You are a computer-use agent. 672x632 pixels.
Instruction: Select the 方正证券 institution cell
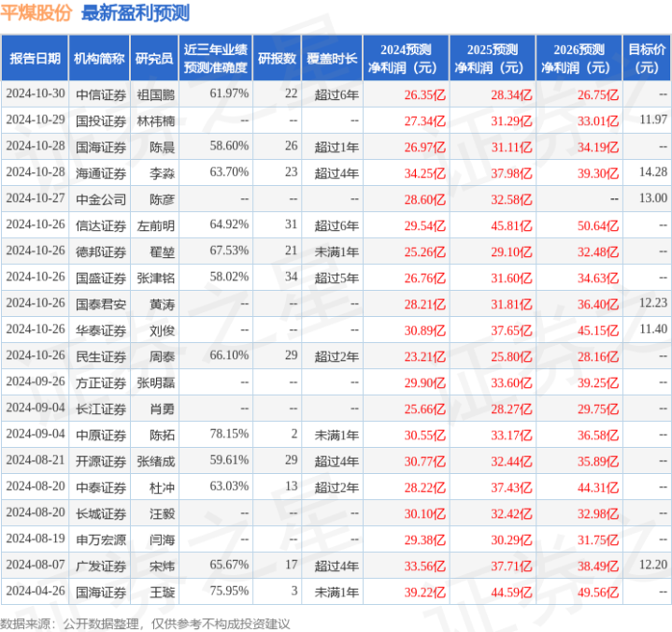coord(101,382)
